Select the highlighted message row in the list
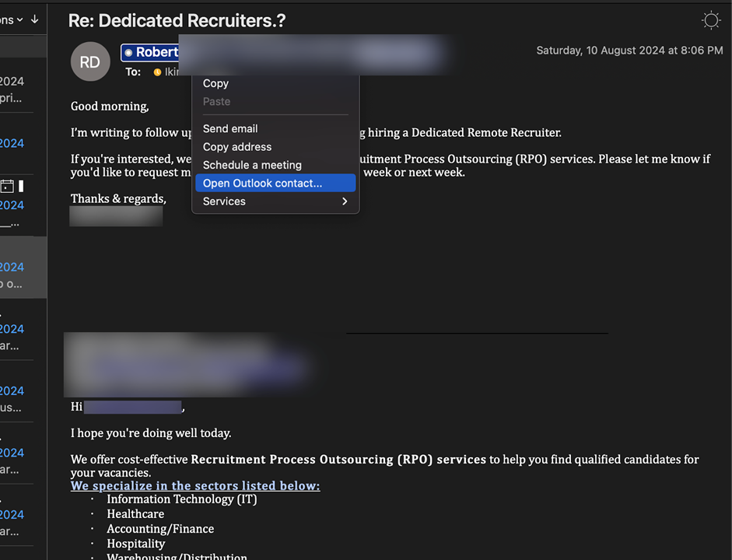The image size is (732, 560). tap(23, 267)
